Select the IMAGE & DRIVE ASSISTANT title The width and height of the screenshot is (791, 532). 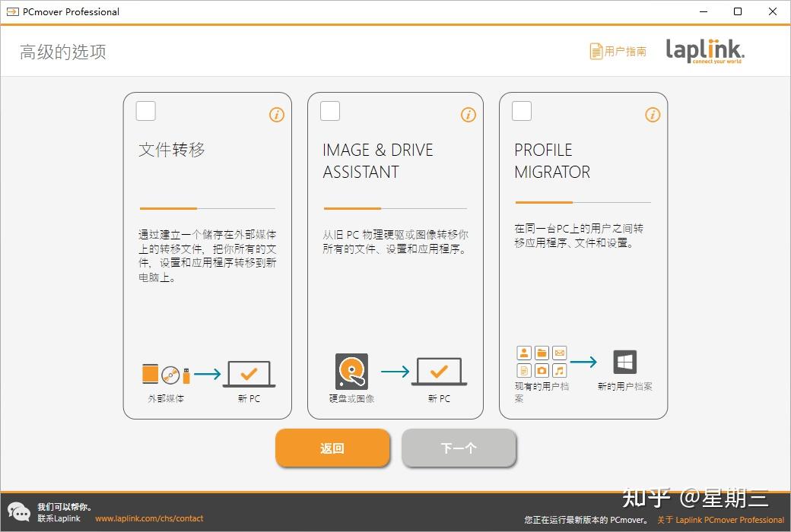pyautogui.click(x=377, y=161)
